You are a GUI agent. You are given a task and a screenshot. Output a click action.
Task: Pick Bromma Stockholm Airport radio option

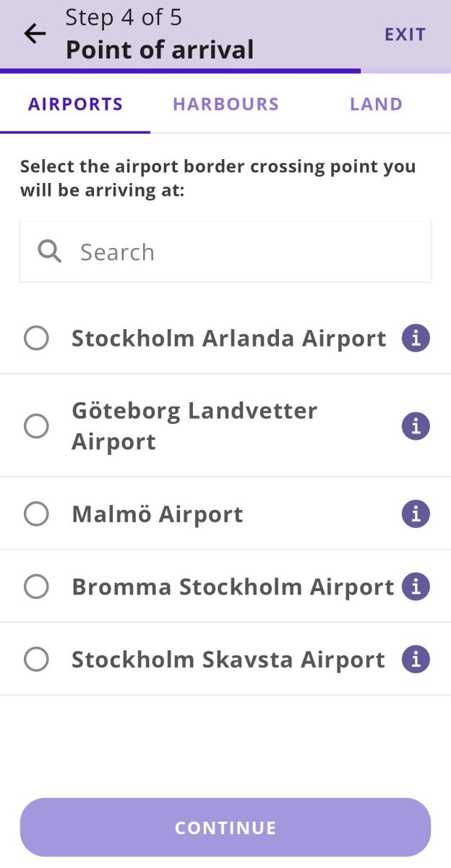(36, 587)
